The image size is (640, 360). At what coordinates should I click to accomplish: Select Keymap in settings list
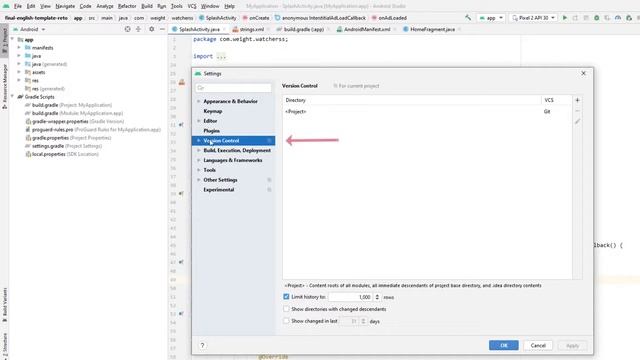(x=213, y=111)
